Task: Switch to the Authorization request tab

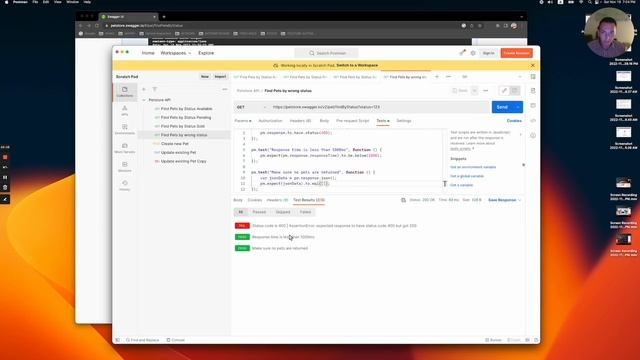Action: (x=270, y=121)
